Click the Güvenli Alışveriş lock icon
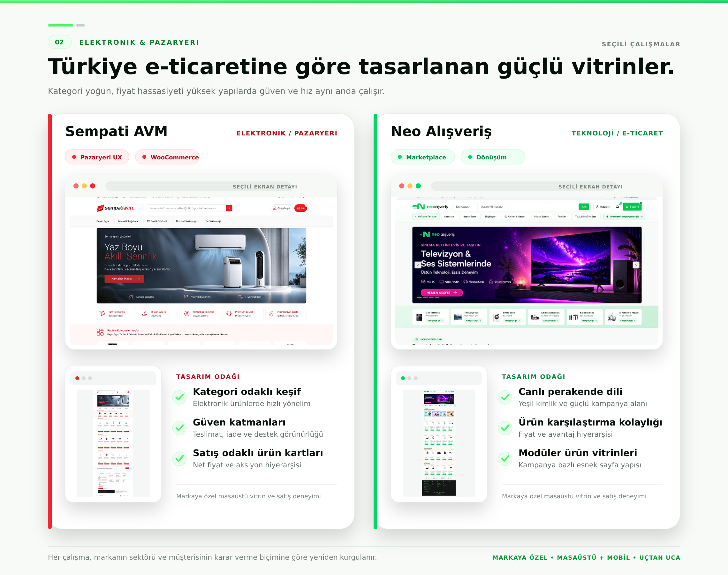 pyautogui.click(x=491, y=281)
